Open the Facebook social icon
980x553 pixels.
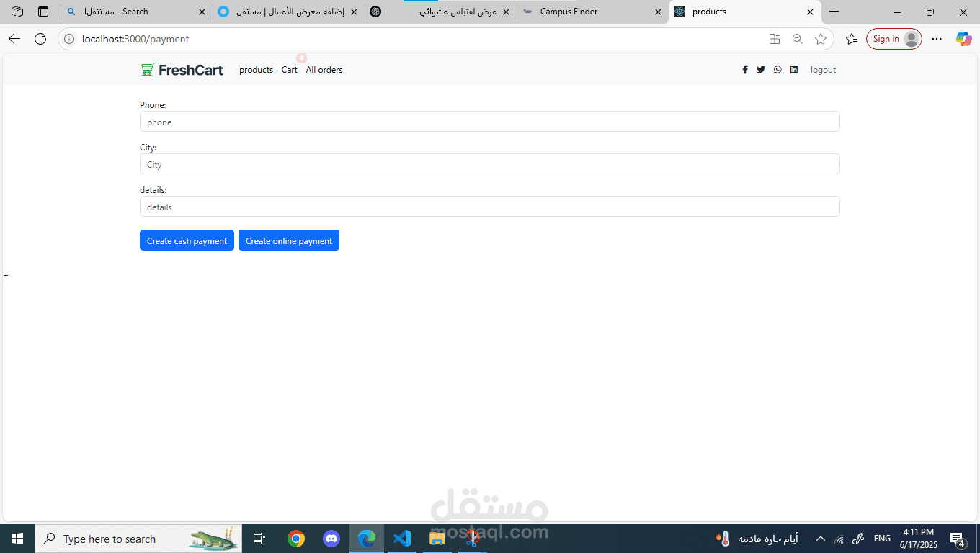745,70
